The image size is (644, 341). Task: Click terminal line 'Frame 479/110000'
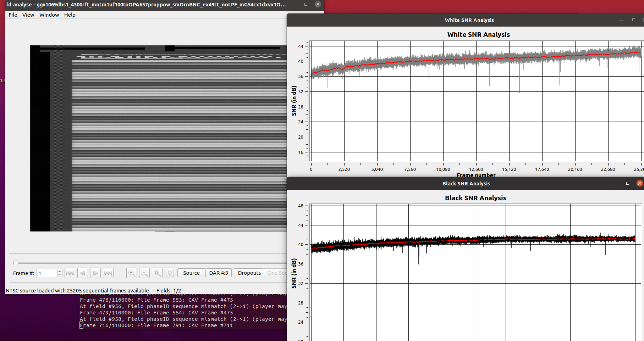[x=156, y=313]
